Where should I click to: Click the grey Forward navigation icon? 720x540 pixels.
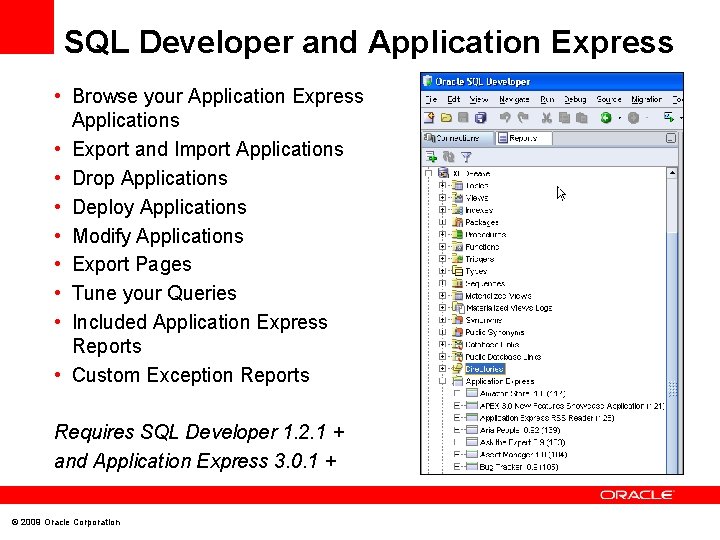[634, 118]
